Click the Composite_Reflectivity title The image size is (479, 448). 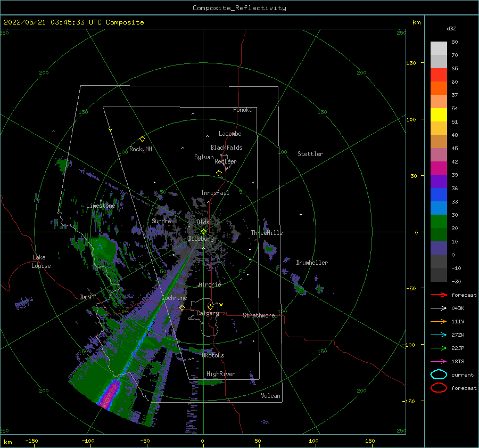click(239, 8)
